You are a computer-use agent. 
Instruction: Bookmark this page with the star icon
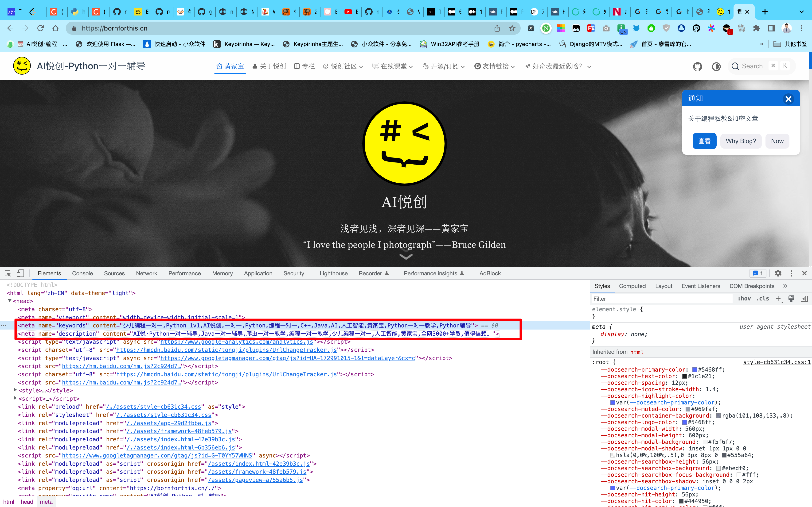point(512,28)
